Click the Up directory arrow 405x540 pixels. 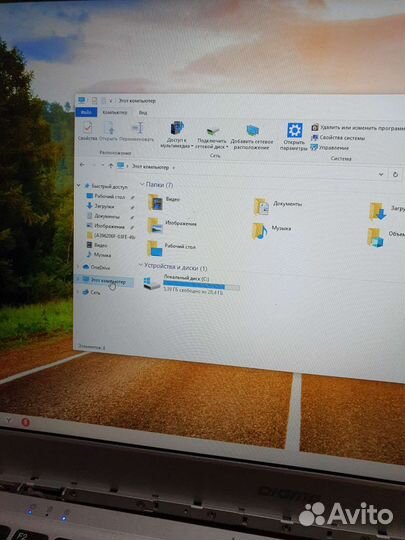tap(111, 166)
